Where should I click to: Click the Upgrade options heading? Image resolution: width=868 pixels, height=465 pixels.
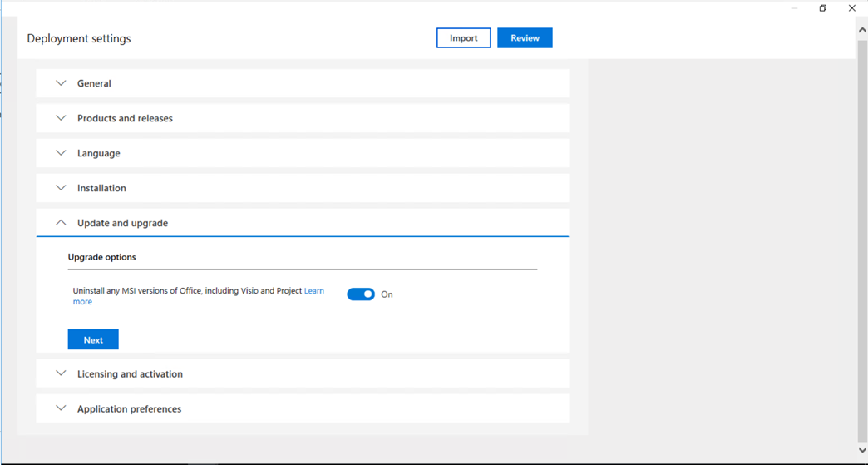coord(102,257)
